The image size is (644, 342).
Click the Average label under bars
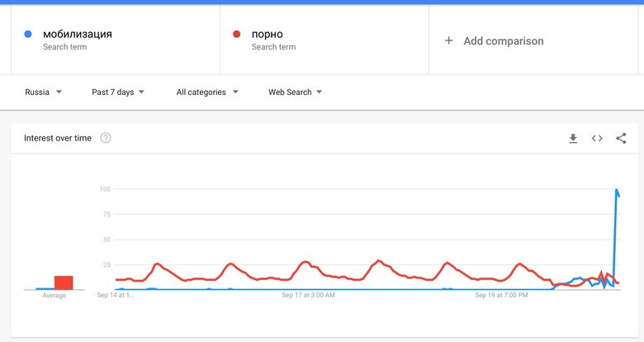point(54,296)
